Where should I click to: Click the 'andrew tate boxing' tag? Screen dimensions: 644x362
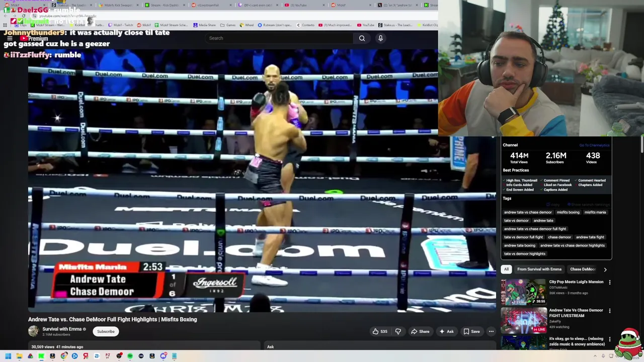pos(520,245)
